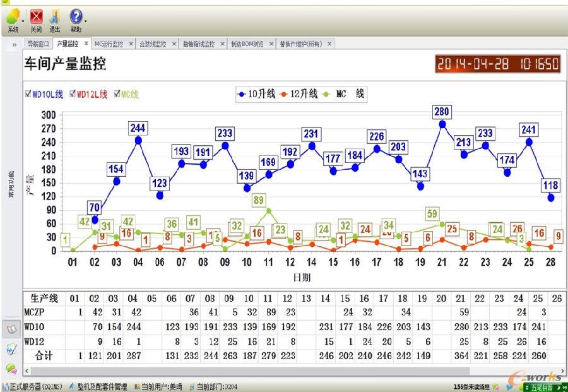Click the red 关闭 (Close) toolbar icon
Screen dimensions: 568x392
click(36, 18)
